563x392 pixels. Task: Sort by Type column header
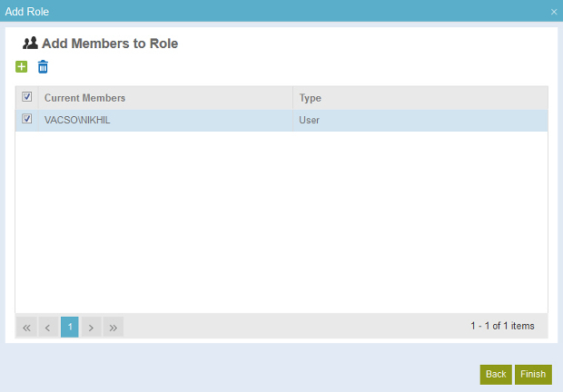pyautogui.click(x=311, y=98)
